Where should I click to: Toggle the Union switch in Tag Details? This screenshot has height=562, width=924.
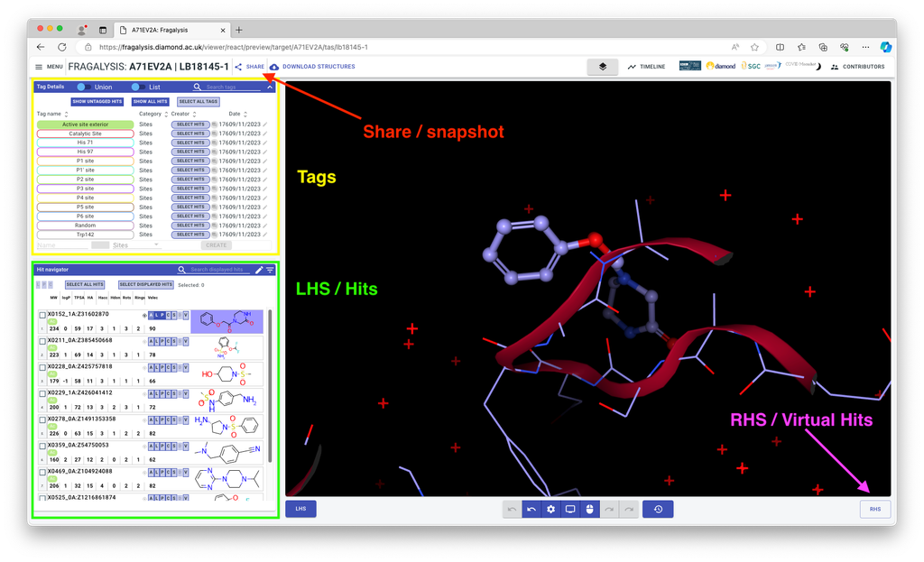tap(84, 87)
